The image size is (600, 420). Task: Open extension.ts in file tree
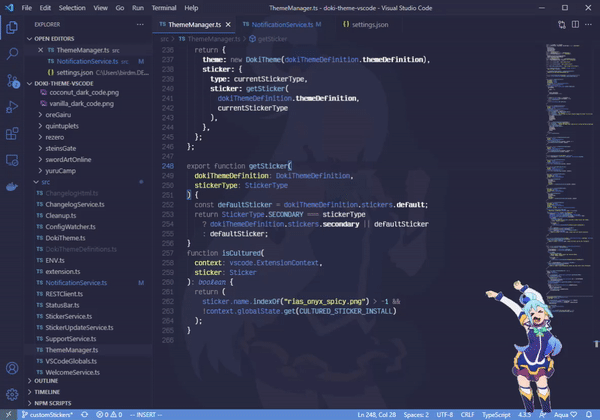pos(63,272)
